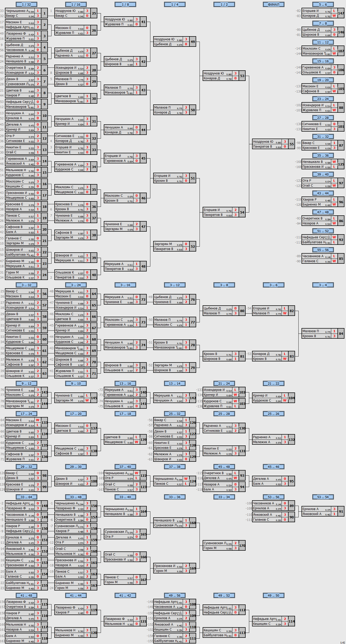Select the 1 / 4 round header
The image size is (346, 644).
click(x=175, y=4)
